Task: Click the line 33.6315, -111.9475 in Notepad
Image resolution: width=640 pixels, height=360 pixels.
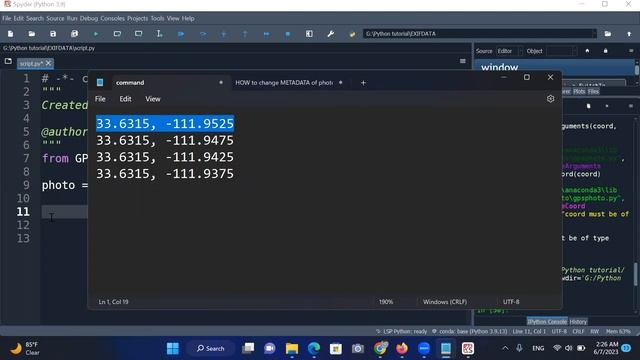Action: coord(165,140)
